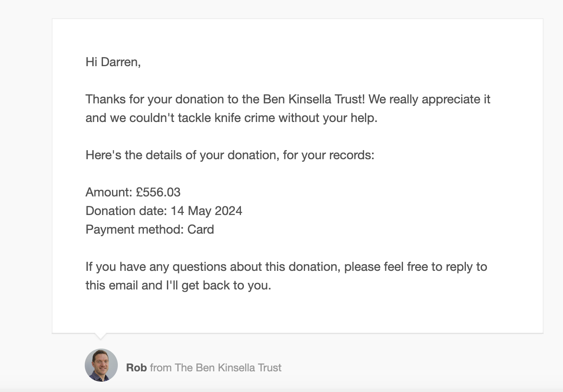Click the name Darren in the greeting
Image resolution: width=563 pixels, height=392 pixels.
click(119, 62)
